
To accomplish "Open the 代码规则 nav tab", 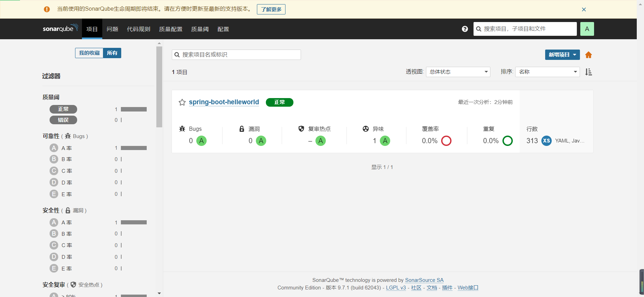I will tap(138, 29).
